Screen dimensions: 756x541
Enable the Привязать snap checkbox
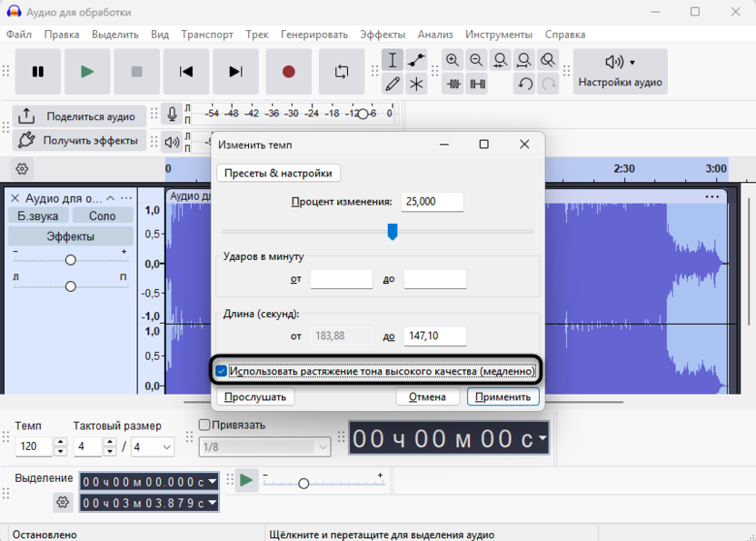click(204, 425)
